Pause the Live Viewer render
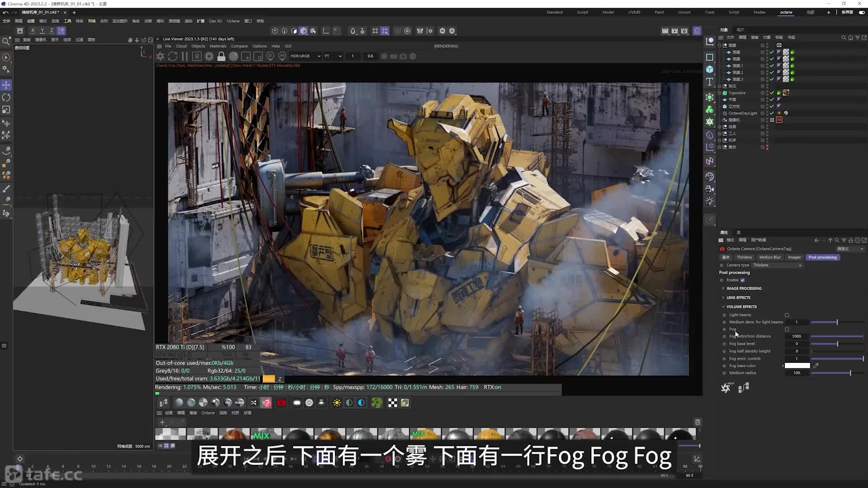The image size is (868, 488). point(184,56)
